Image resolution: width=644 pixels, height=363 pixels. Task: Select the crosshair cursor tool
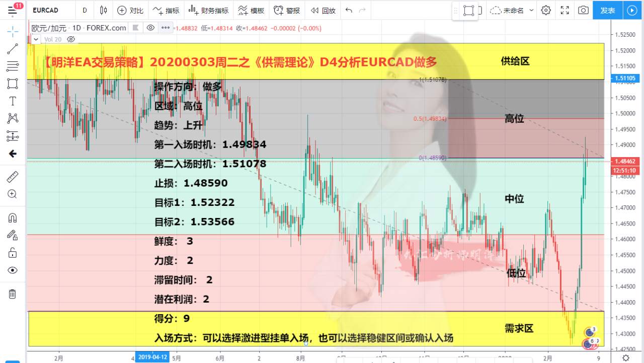13,31
